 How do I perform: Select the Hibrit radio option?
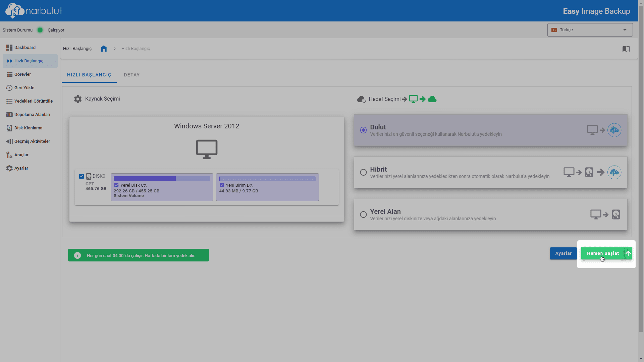coord(363,172)
